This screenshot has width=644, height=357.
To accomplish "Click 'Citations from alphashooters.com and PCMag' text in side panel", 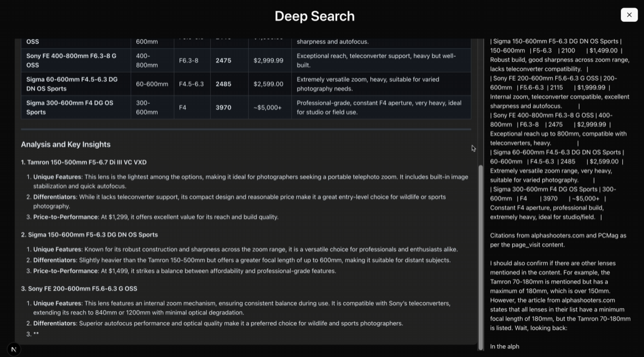I will pos(558,240).
